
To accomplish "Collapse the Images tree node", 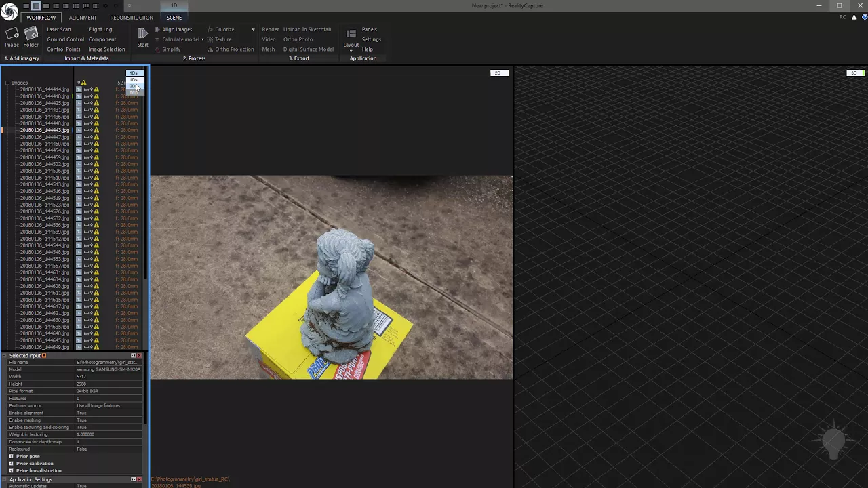I will point(7,83).
